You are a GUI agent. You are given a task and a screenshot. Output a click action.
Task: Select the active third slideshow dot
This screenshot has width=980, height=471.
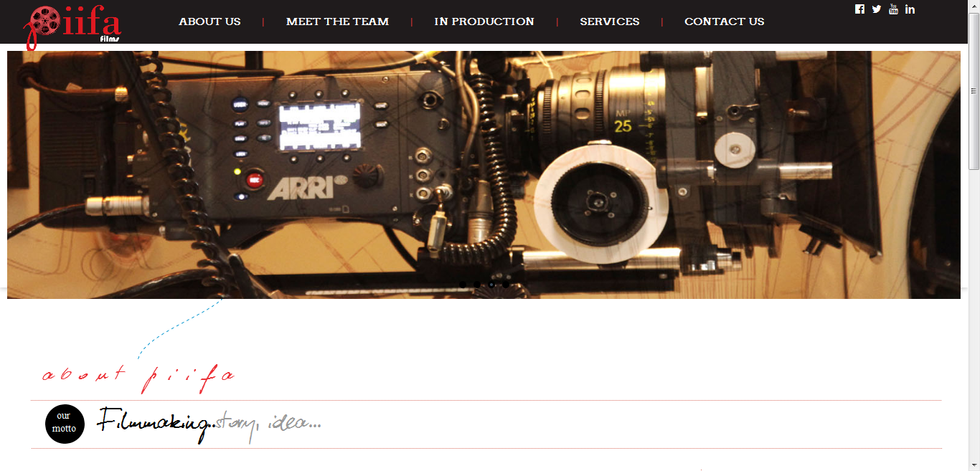pyautogui.click(x=491, y=285)
